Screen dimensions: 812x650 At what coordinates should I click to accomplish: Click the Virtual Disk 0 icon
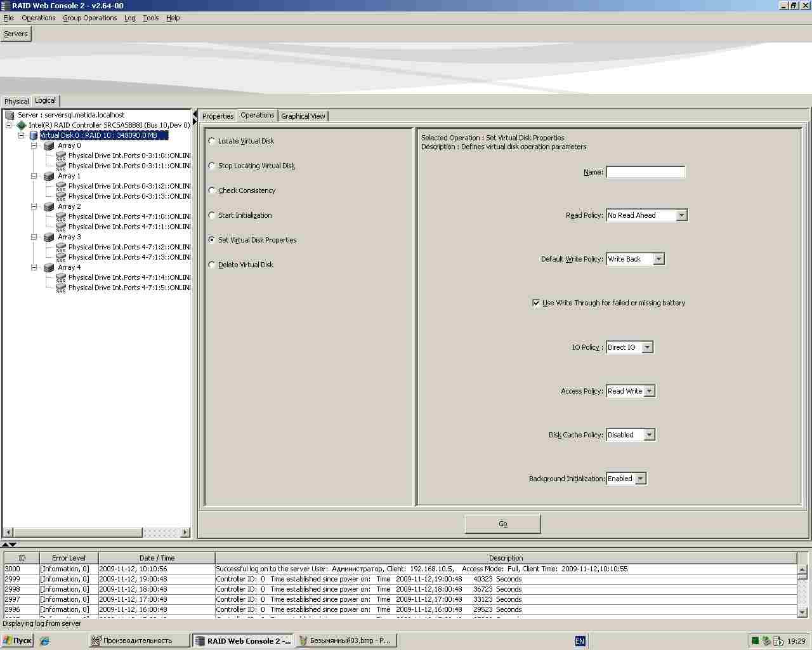point(34,135)
